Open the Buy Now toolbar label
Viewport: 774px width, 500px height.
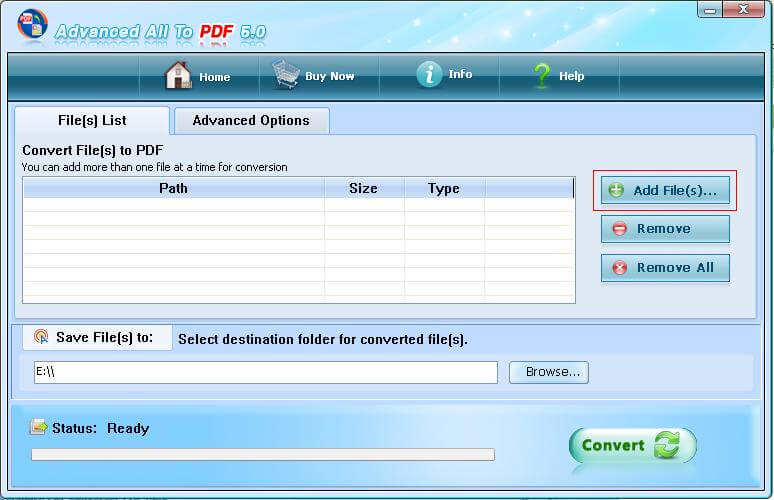pos(329,76)
